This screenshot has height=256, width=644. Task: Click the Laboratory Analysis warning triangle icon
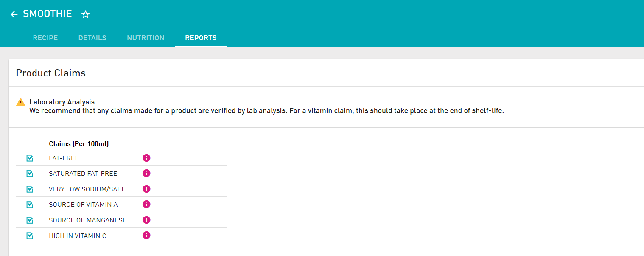tap(21, 102)
